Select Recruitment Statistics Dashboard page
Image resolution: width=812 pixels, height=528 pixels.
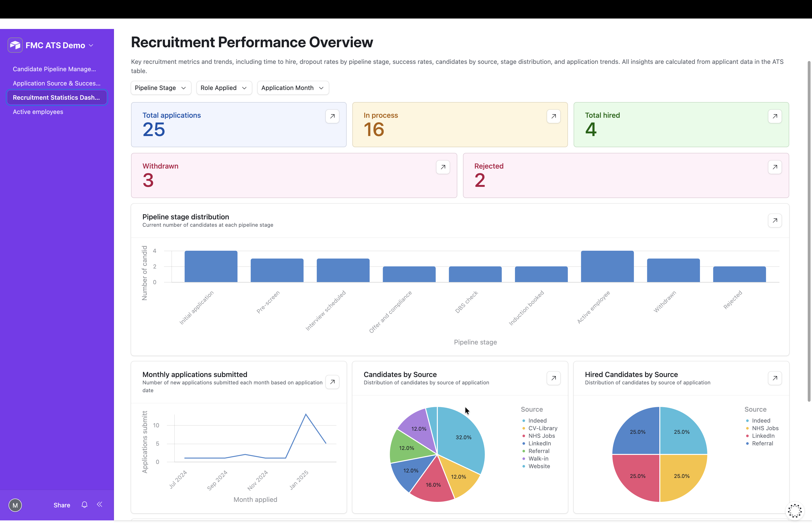(57, 98)
